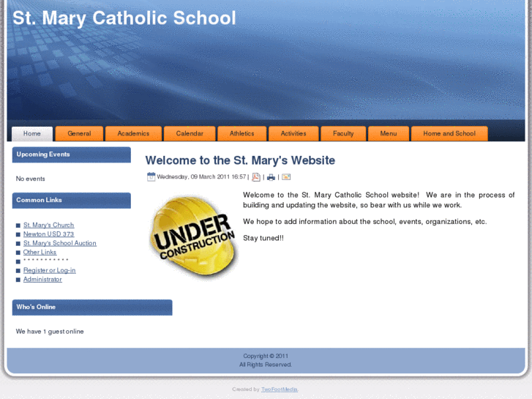Viewport: 532px width, 399px height.
Task: Click the Common Links header
Action: (72, 201)
